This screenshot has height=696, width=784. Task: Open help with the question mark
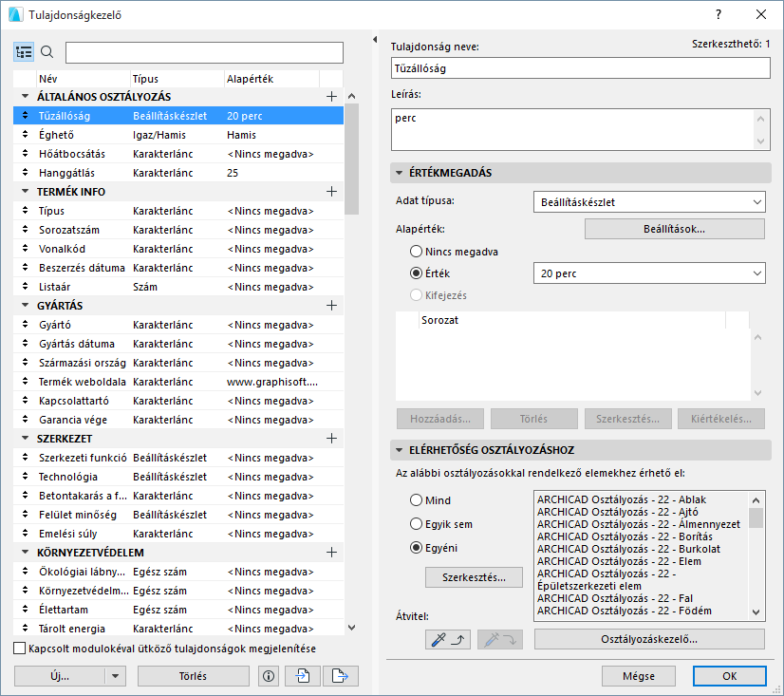tap(719, 14)
